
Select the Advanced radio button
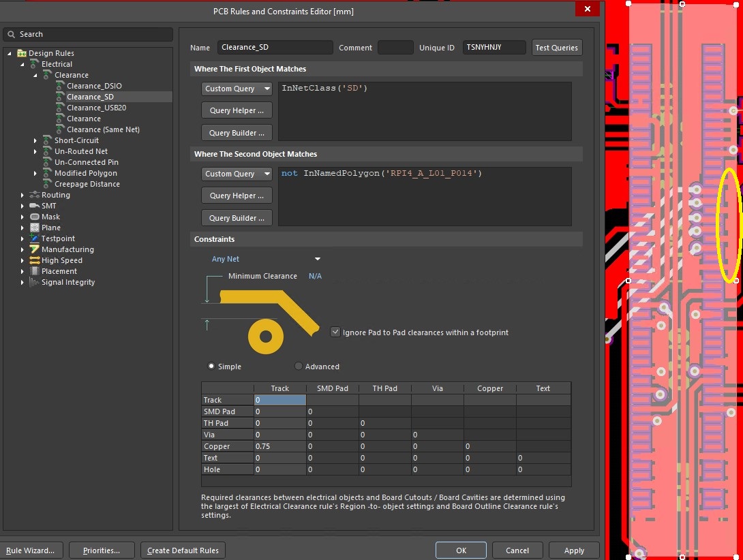299,367
